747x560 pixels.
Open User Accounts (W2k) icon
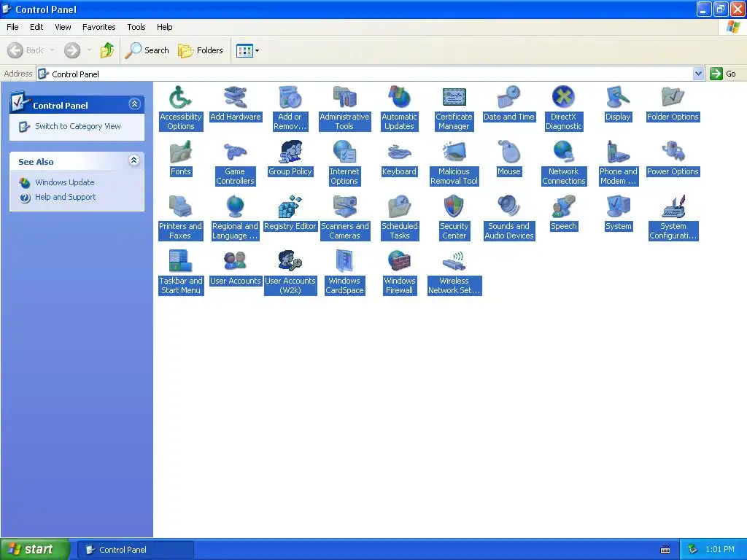290,262
